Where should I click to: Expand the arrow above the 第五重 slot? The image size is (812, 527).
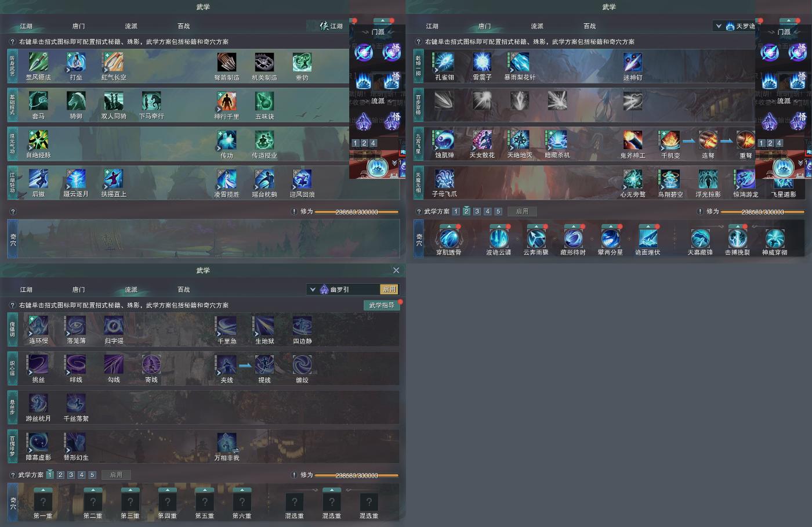click(205, 490)
